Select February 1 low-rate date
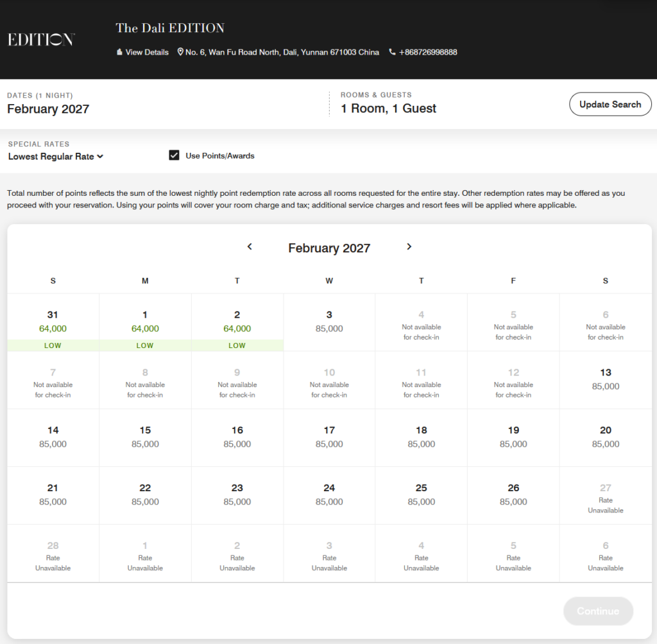Viewport: 657px width, 644px height. pos(145,322)
